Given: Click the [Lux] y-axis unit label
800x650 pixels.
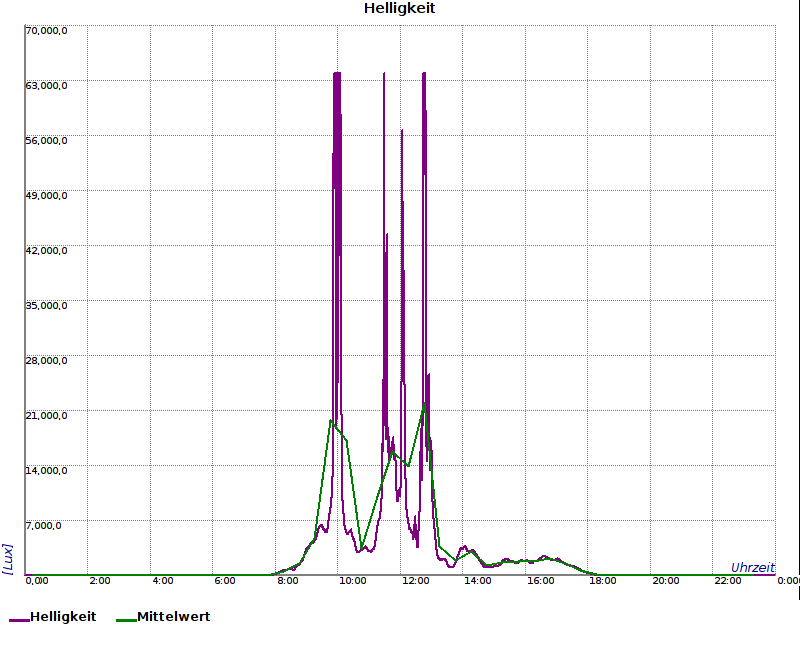Looking at the screenshot, I should [8, 558].
